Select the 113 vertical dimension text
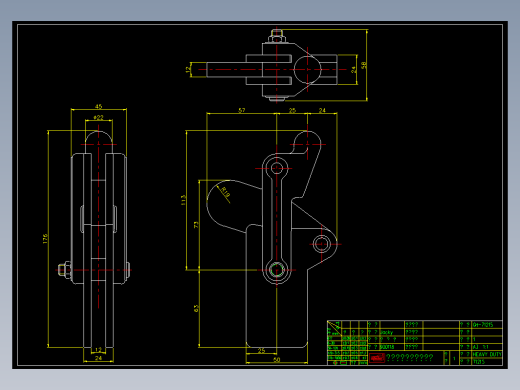Image resolution: width=520 pixels, height=390 pixels. pyautogui.click(x=183, y=200)
